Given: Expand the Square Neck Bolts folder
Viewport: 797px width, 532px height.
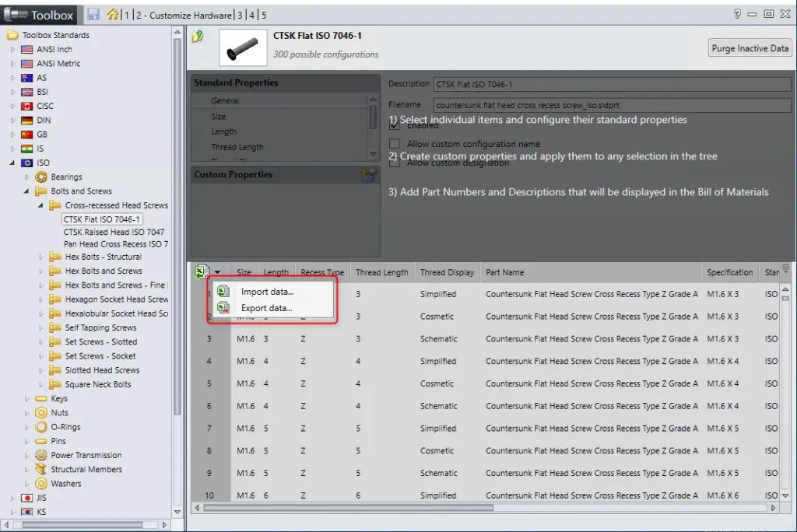Looking at the screenshot, I should pos(41,385).
